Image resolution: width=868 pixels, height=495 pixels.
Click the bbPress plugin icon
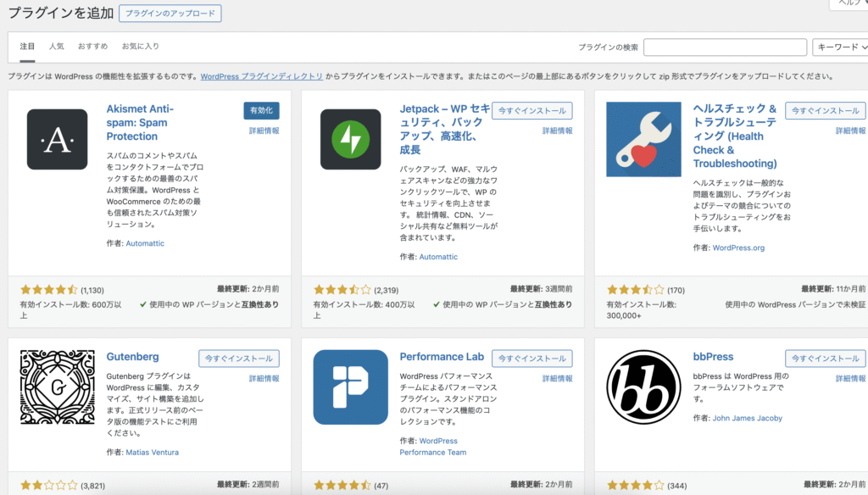[x=643, y=387]
